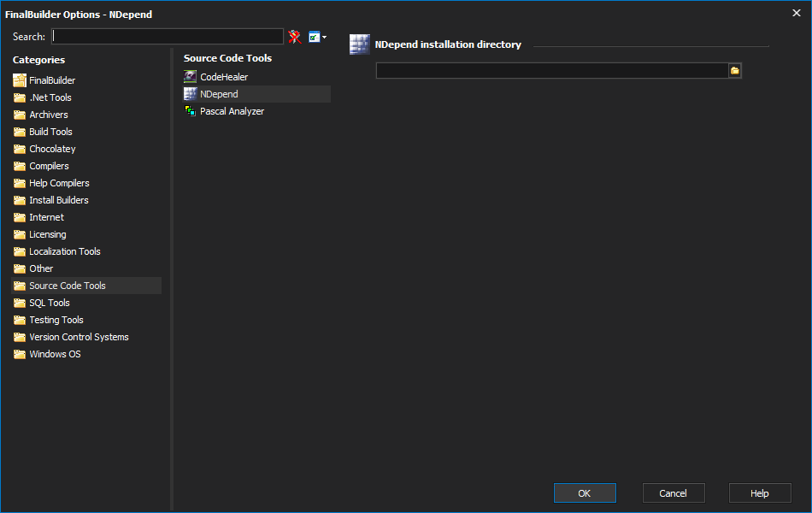Click the Chocolatey folder icon

point(20,149)
